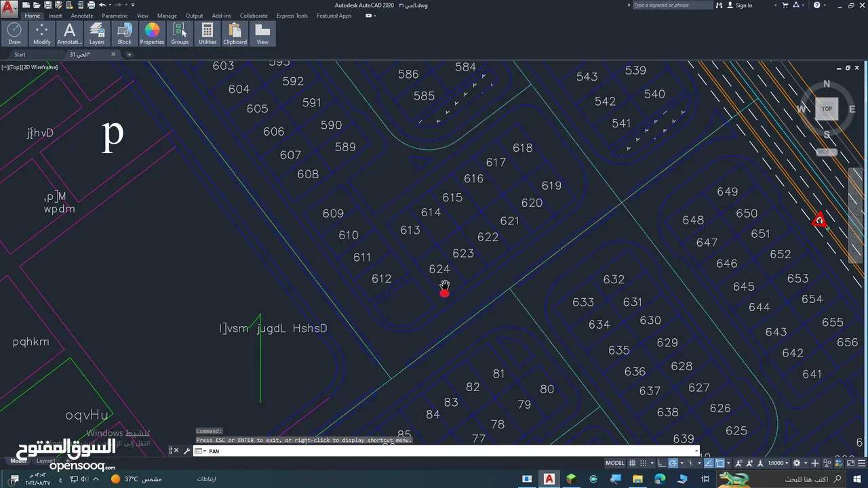Click the command line input field
868x488 pixels.
click(448, 451)
